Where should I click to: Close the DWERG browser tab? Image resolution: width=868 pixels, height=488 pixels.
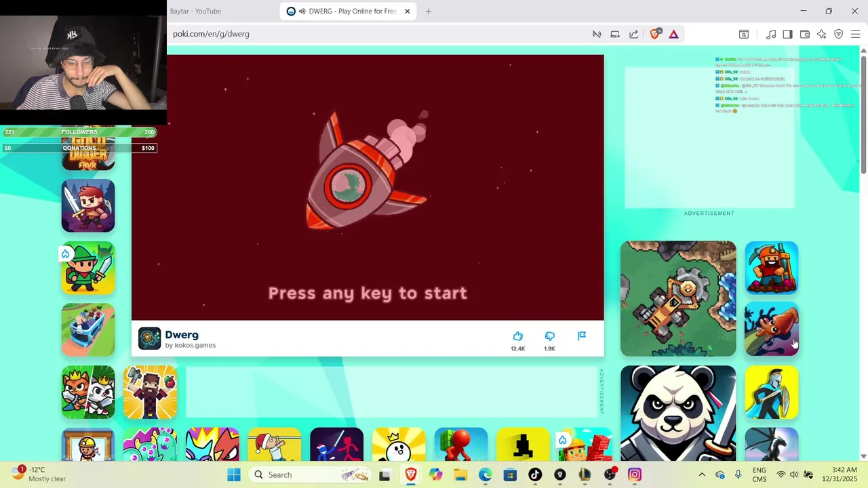point(408,11)
